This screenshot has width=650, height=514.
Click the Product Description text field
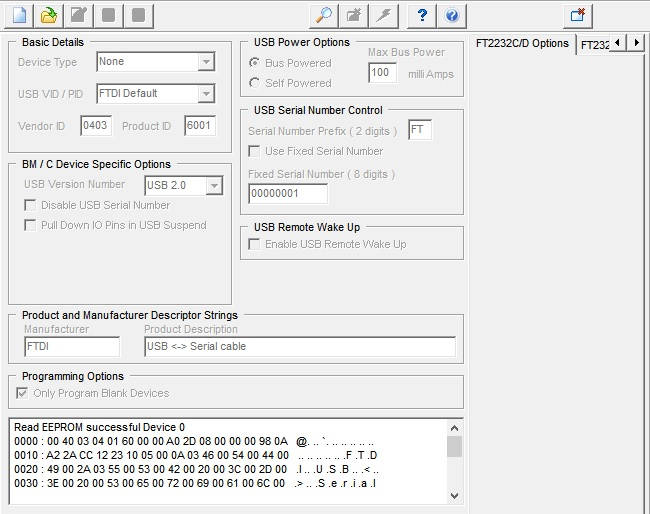point(299,346)
